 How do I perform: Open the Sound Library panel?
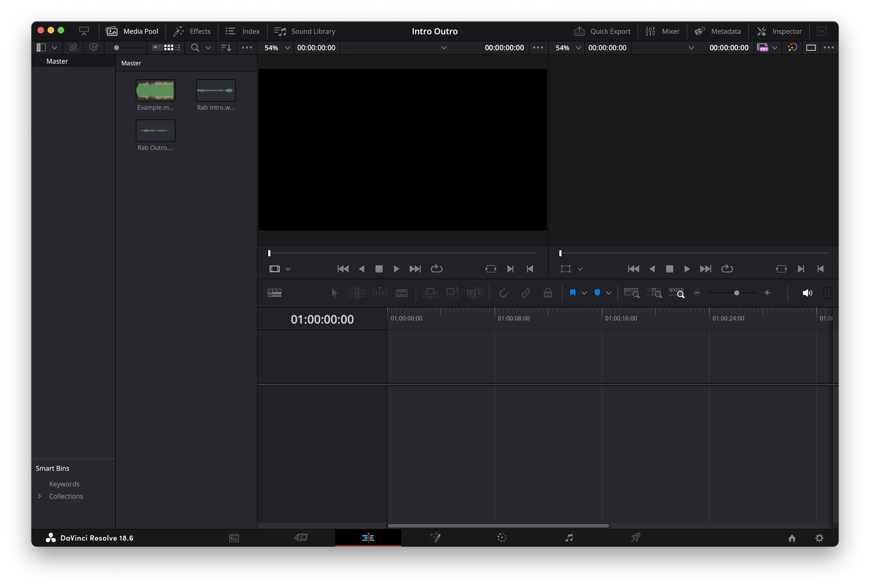coord(304,31)
